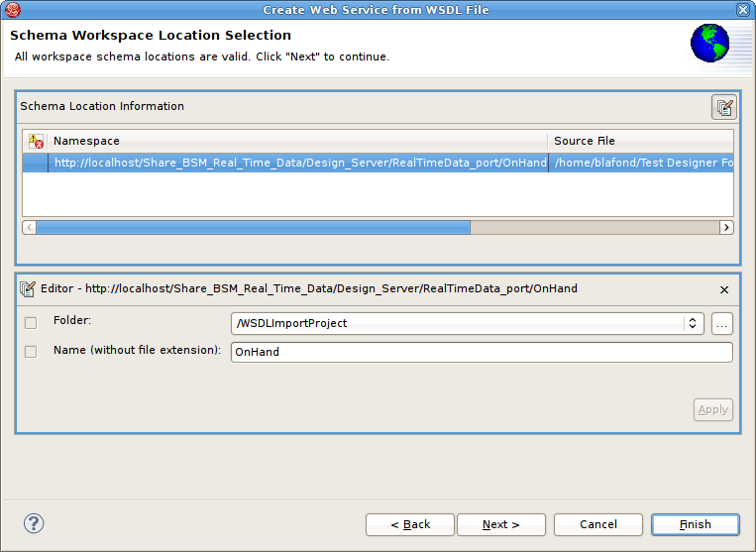Go to previous page with Back
This screenshot has width=756, height=552.
(410, 524)
